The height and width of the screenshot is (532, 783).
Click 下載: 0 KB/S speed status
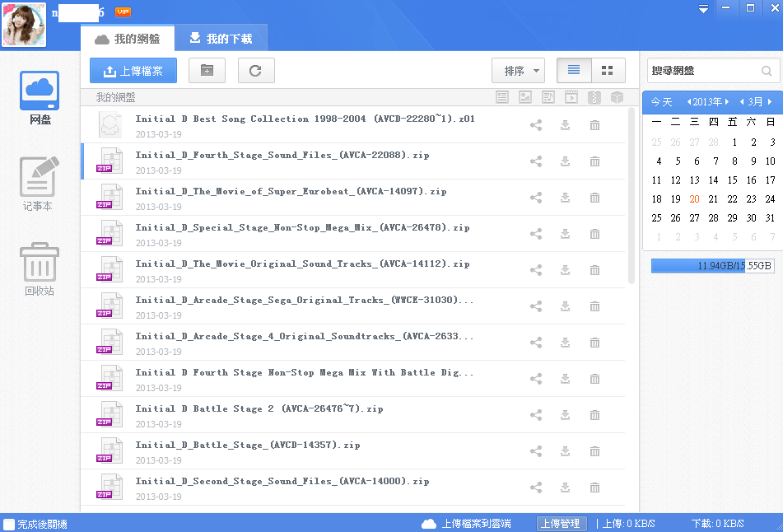pos(718,524)
